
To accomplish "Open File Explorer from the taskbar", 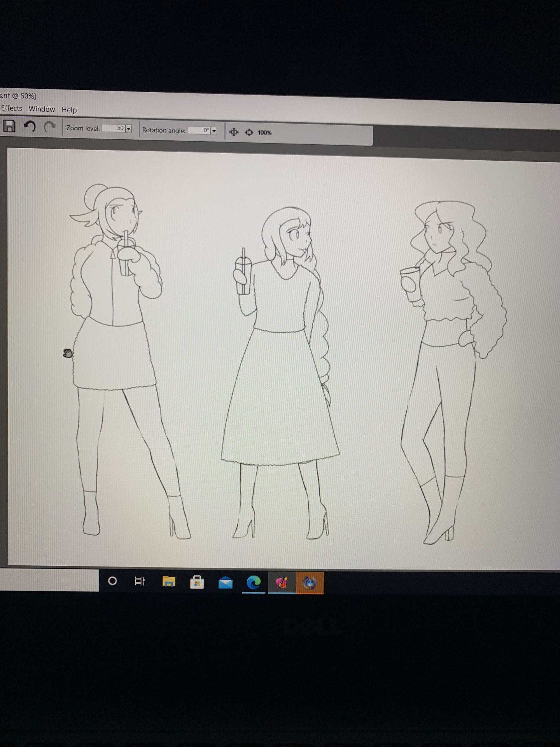I will [169, 582].
